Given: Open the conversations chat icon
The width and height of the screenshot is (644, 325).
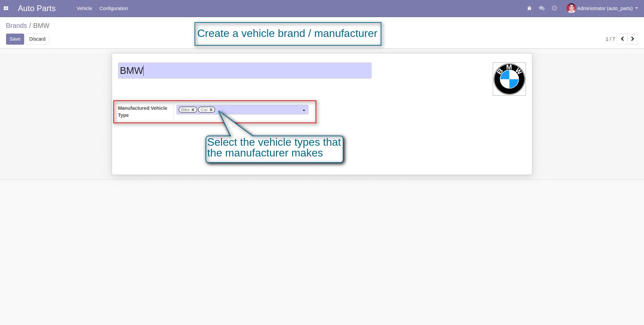Looking at the screenshot, I should pyautogui.click(x=542, y=8).
